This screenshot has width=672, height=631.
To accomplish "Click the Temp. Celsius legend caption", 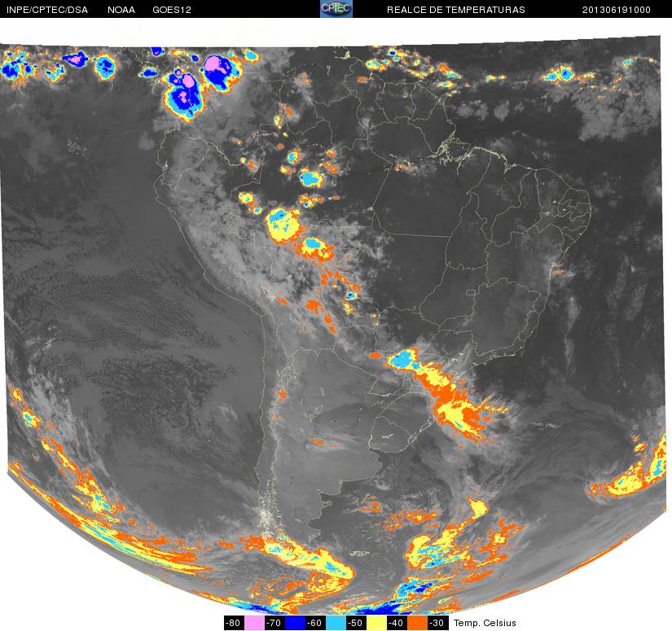I will tap(485, 623).
